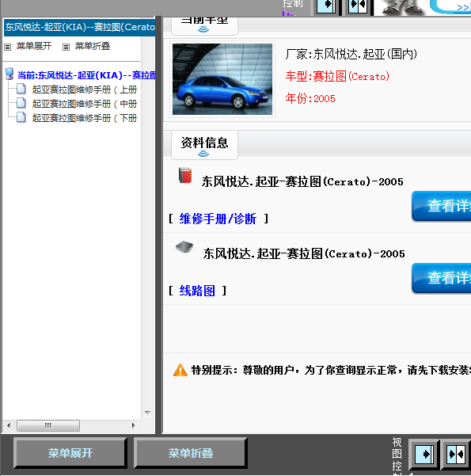471x476 pixels.
Task: Click the red book icon in 资料信息
Action: [x=185, y=175]
